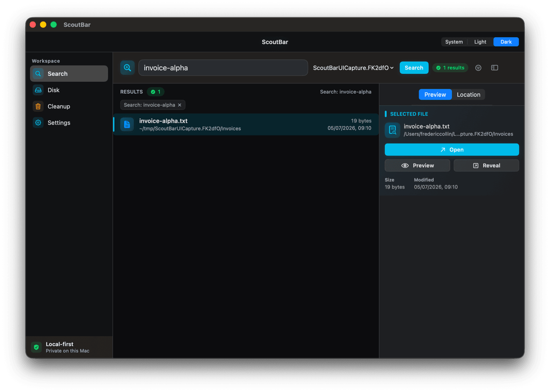Viewport: 550px width, 392px height.
Task: Click the yellow minimize window button
Action: click(x=43, y=25)
